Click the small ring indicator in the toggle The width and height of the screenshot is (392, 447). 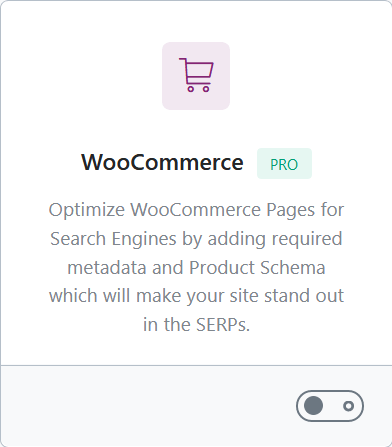(x=349, y=406)
